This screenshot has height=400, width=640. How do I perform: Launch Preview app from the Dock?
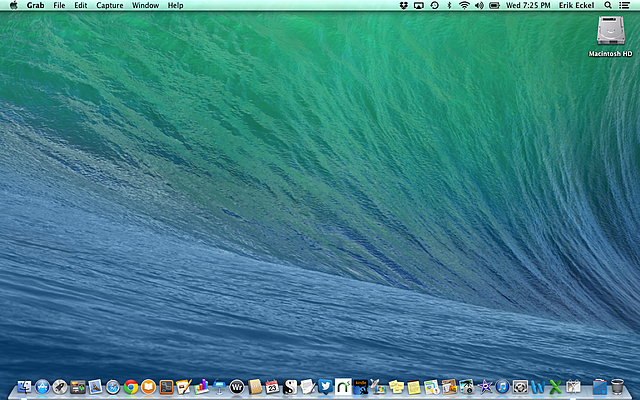click(95, 386)
